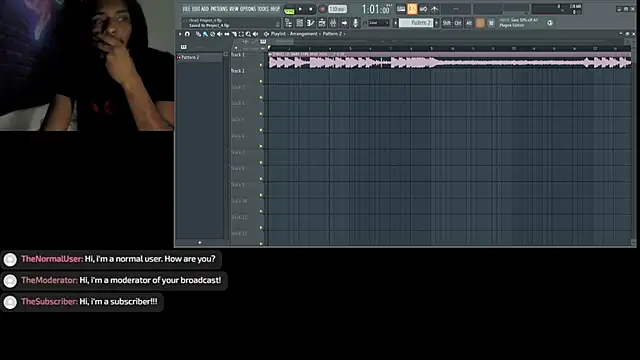Screen dimensions: 640x360
Task: Open the FILE menu
Action: point(187,9)
